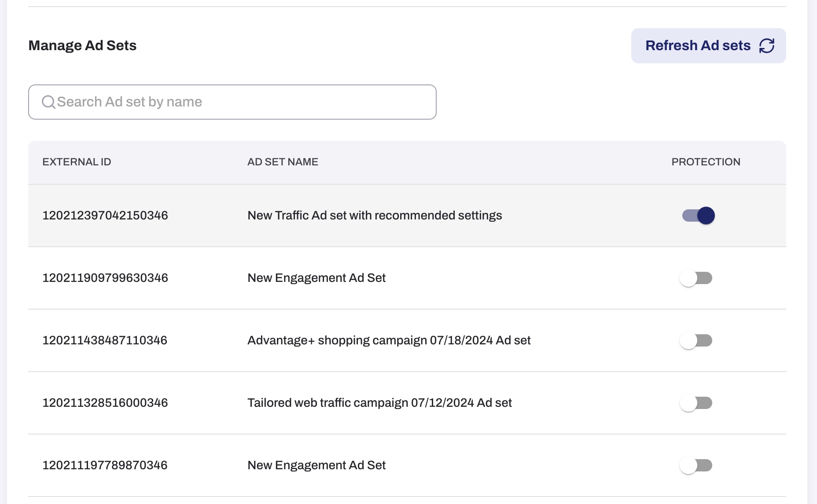Open New Traffic Ad set with recommended settings
The image size is (817, 504).
375,215
